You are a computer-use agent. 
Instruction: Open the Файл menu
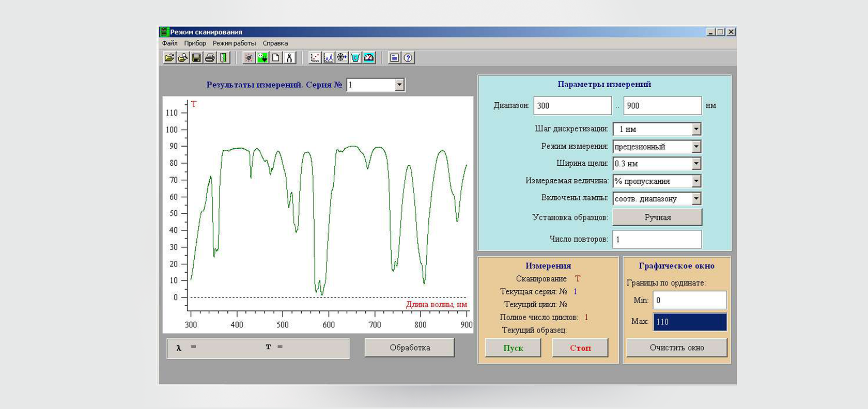tap(170, 43)
